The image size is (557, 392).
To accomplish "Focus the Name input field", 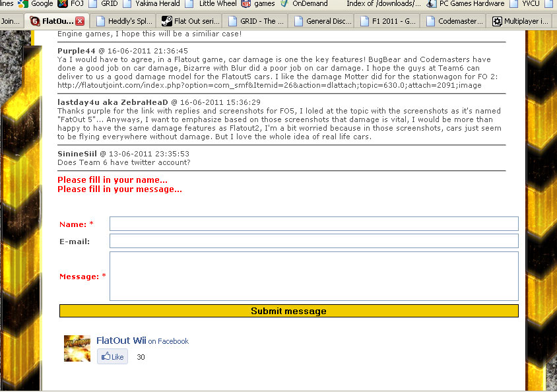I will (x=314, y=224).
